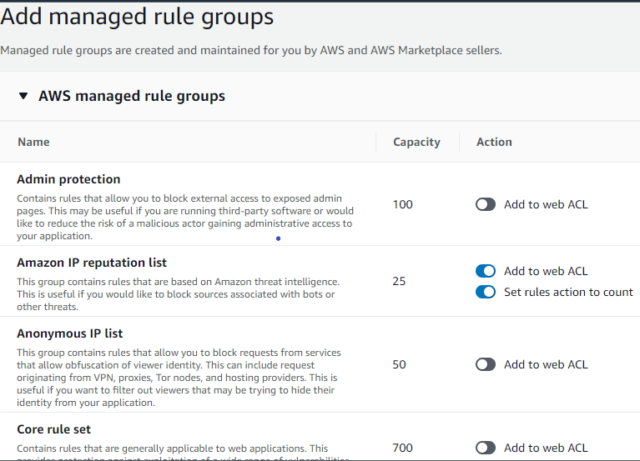
Task: Enable Add to web ACL for Admin protection
Action: click(x=485, y=204)
